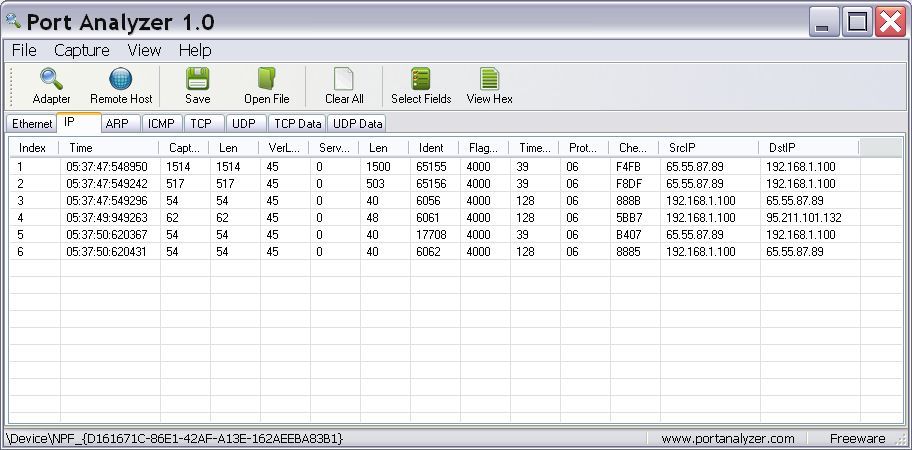Sort by the Ident column header
This screenshot has width=912, height=450.
pos(434,148)
